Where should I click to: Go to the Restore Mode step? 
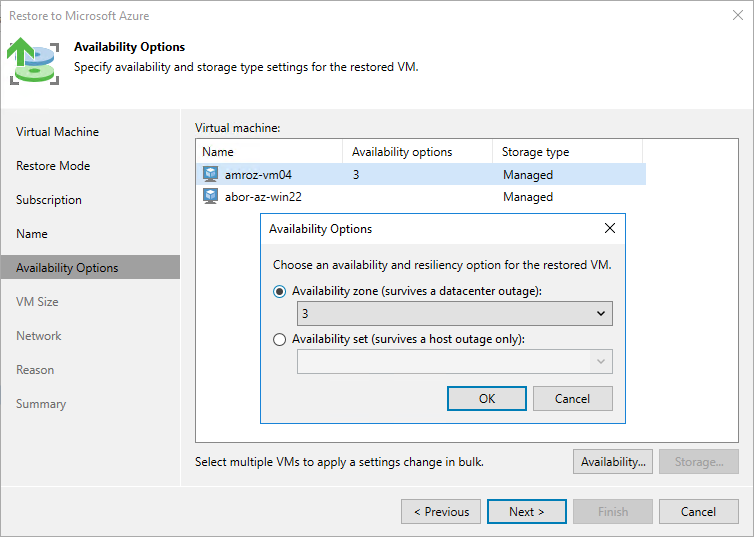[53, 166]
